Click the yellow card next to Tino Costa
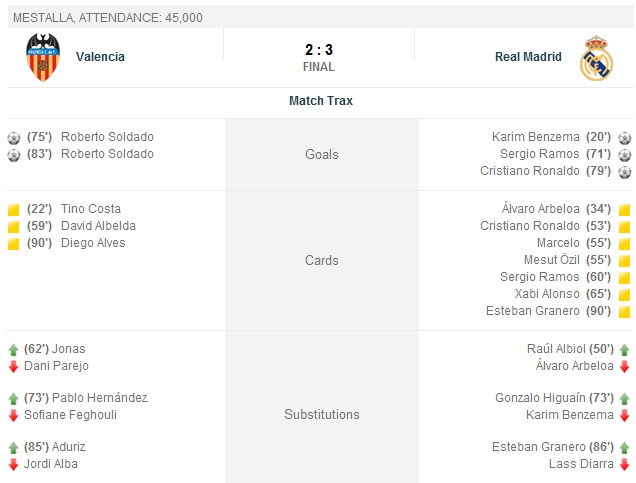The image size is (636, 483). (x=13, y=210)
